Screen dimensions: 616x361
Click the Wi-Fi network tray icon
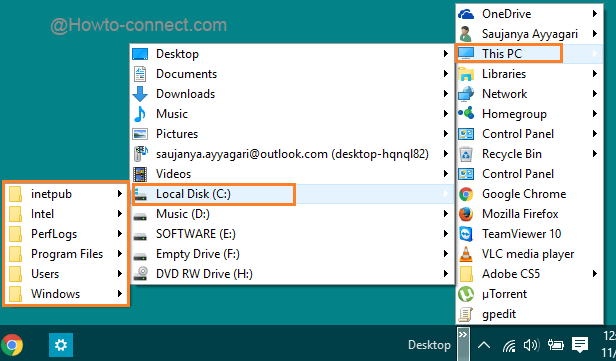[509, 346]
